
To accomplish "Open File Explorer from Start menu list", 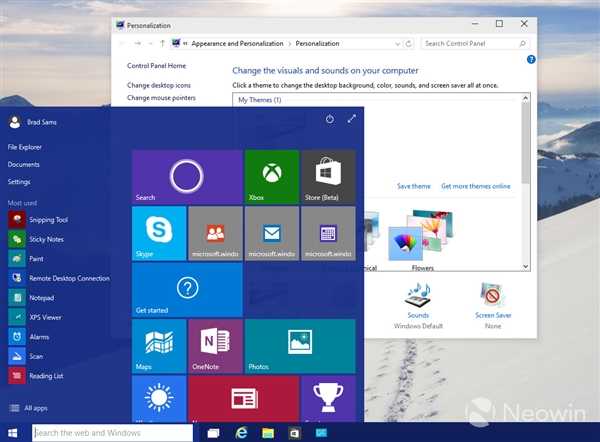I will [x=24, y=147].
